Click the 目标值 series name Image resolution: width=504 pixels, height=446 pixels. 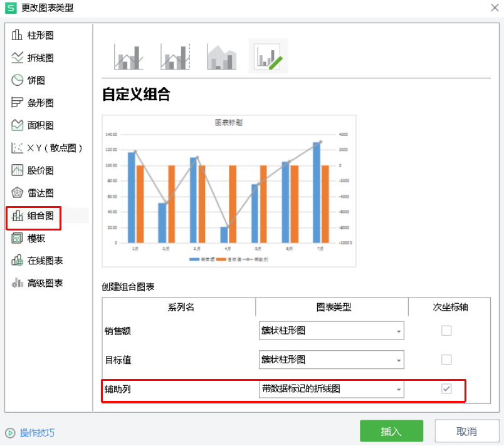118,360
